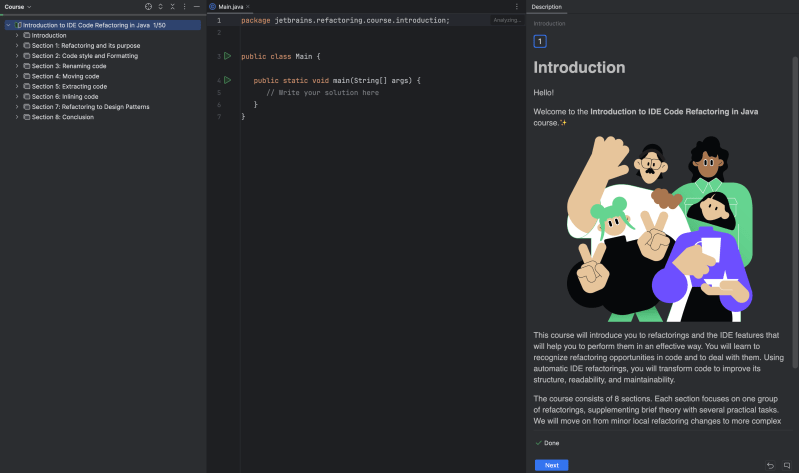Image resolution: width=799 pixels, height=473 pixels.
Task: Click the Hello! text in Description
Action: tap(543, 93)
